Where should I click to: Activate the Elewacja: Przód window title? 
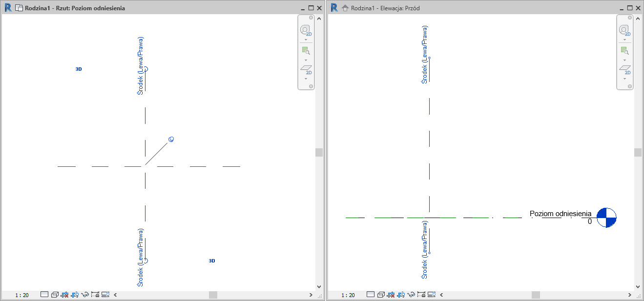pos(385,8)
